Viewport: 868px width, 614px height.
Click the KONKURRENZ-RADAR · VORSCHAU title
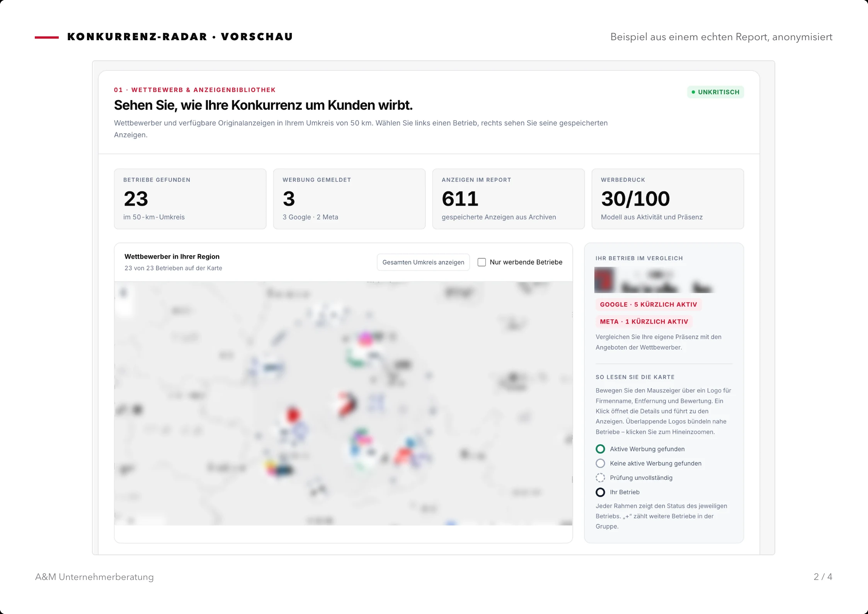click(x=180, y=37)
